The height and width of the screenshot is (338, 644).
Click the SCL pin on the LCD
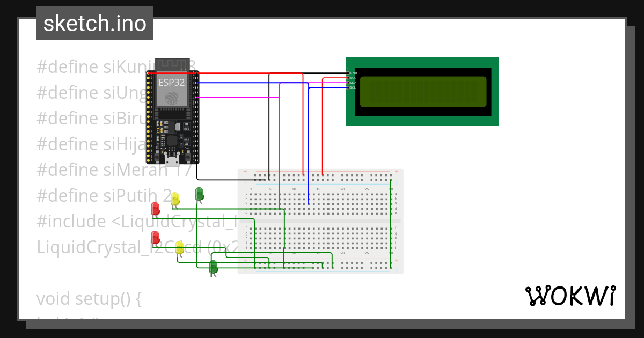pos(349,87)
